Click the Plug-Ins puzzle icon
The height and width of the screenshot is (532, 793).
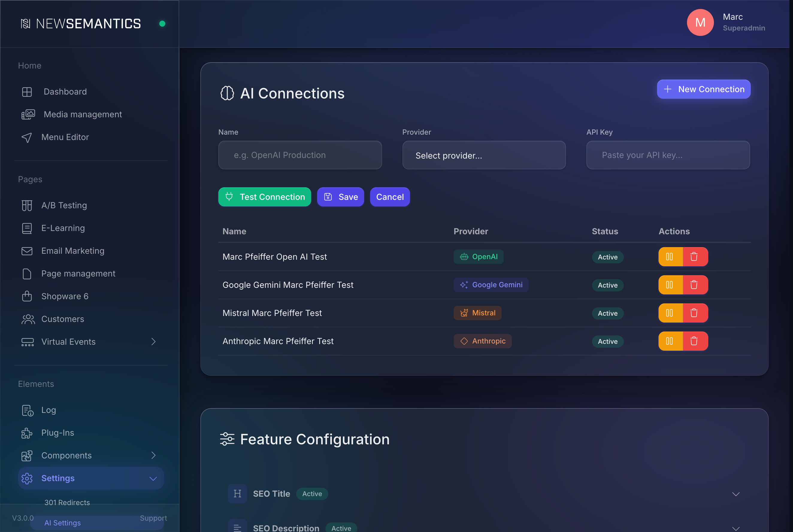tap(27, 433)
